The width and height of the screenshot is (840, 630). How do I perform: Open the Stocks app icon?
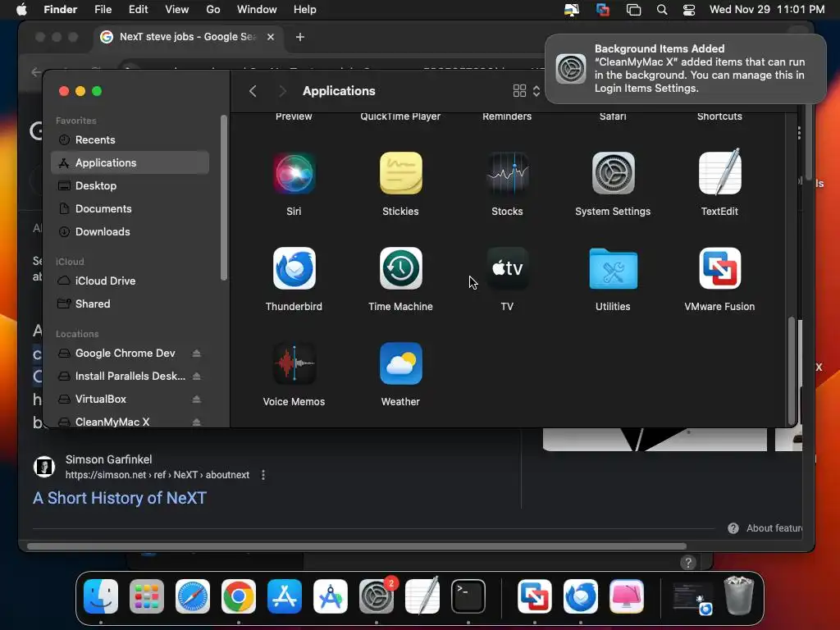[507, 173]
